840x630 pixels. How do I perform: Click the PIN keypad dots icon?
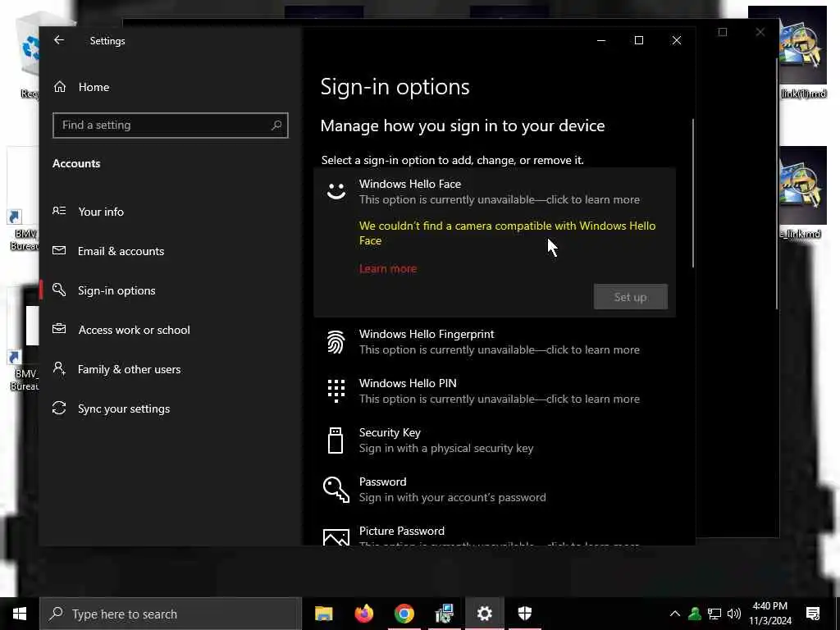(x=336, y=391)
